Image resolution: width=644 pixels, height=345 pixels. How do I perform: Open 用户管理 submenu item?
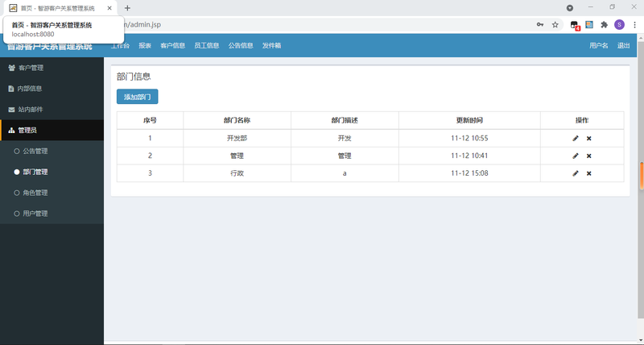(35, 214)
